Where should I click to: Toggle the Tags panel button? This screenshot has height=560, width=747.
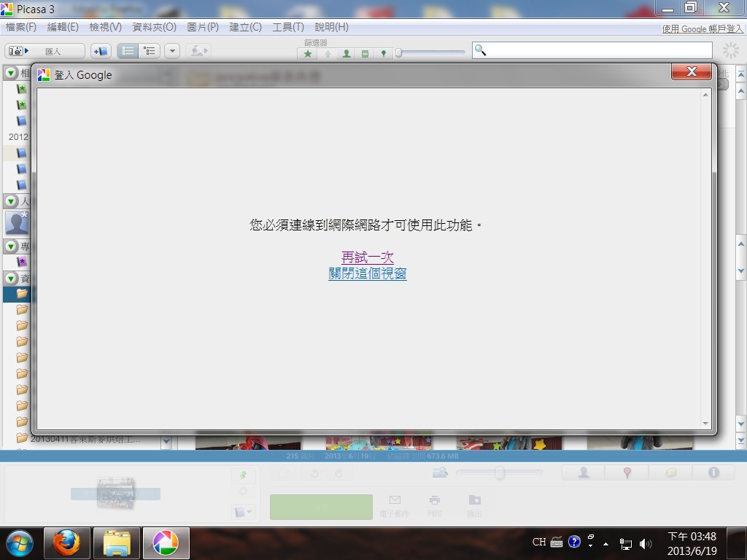[670, 472]
